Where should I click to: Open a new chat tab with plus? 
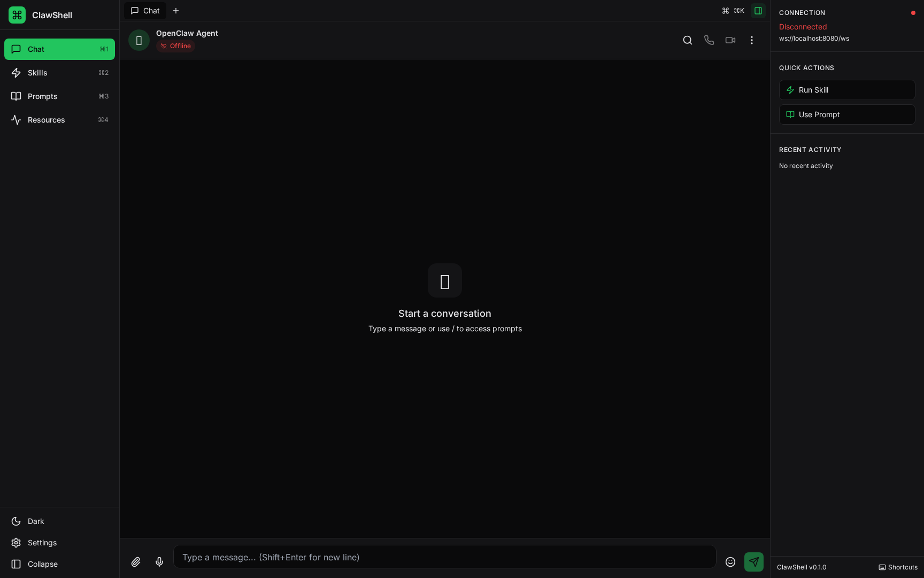[176, 11]
